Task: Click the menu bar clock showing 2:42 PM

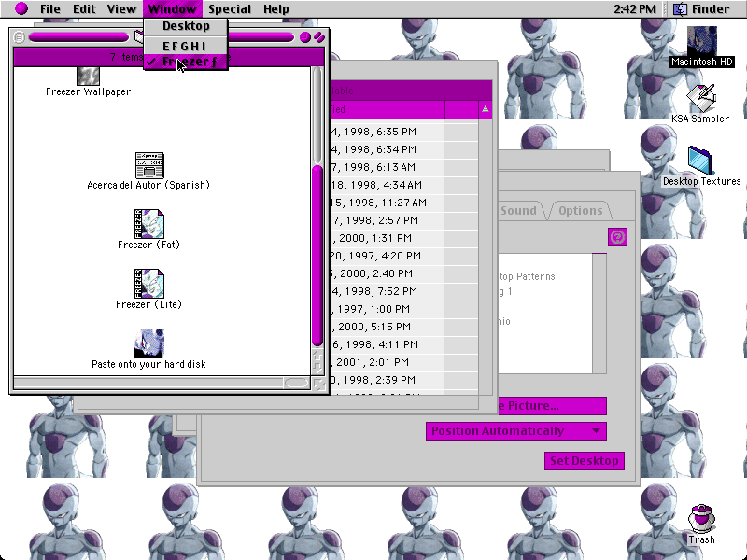Action: pyautogui.click(x=634, y=9)
